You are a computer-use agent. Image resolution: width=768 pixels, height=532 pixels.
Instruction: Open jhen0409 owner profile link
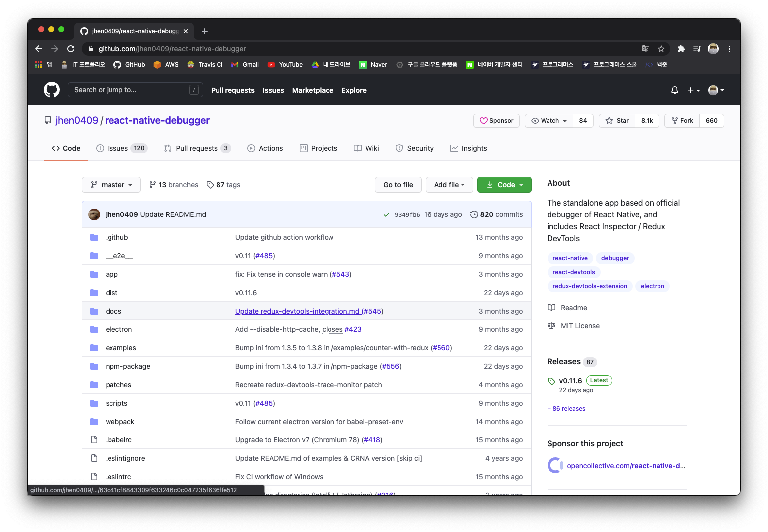pyautogui.click(x=77, y=120)
